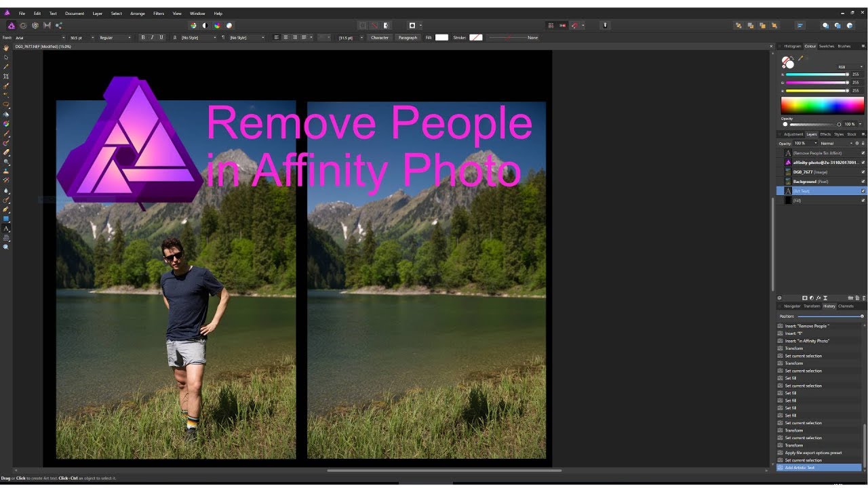Viewport: 868px width, 488px height.
Task: Click the Stroke colour swatch
Action: [x=476, y=37]
